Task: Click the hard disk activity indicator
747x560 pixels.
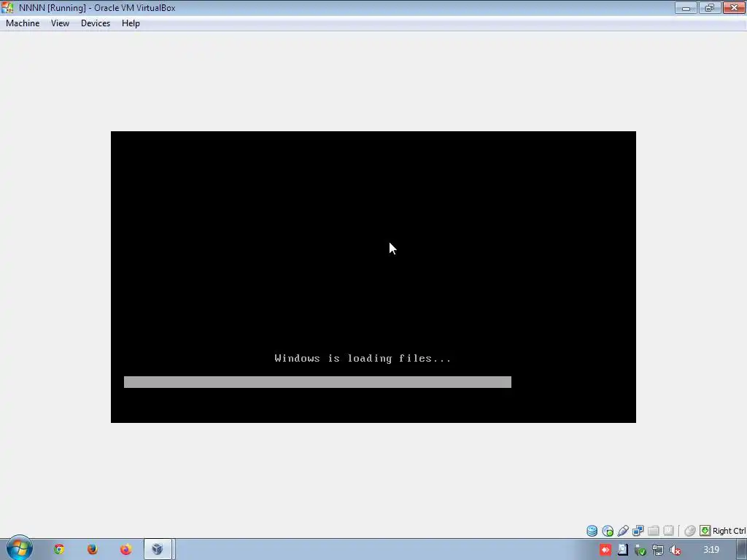Action: pyautogui.click(x=592, y=531)
